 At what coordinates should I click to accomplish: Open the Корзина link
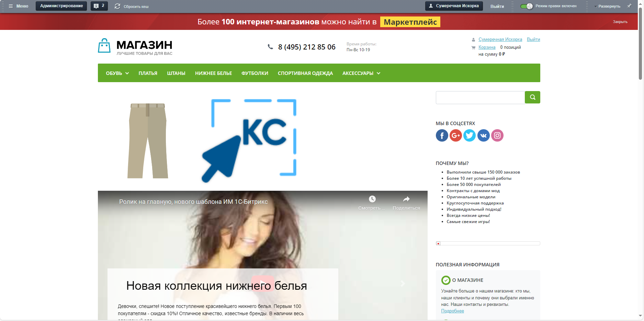[x=487, y=47]
